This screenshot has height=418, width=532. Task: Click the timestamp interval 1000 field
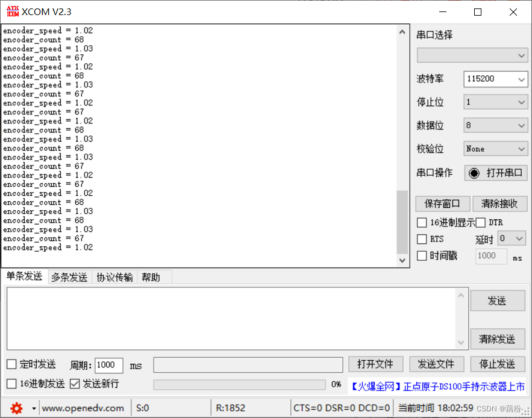pyautogui.click(x=491, y=256)
